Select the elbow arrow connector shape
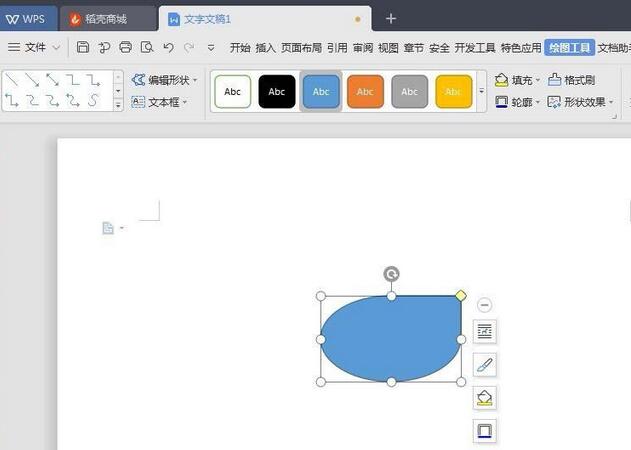The image size is (631, 450). 93,80
